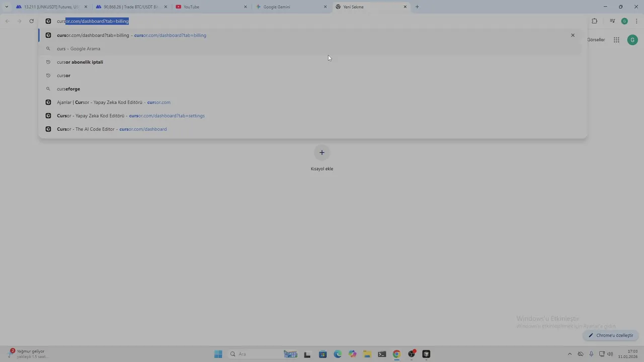644x362 pixels.
Task: Open the media controls icon in toolbar
Action: pyautogui.click(x=612, y=21)
